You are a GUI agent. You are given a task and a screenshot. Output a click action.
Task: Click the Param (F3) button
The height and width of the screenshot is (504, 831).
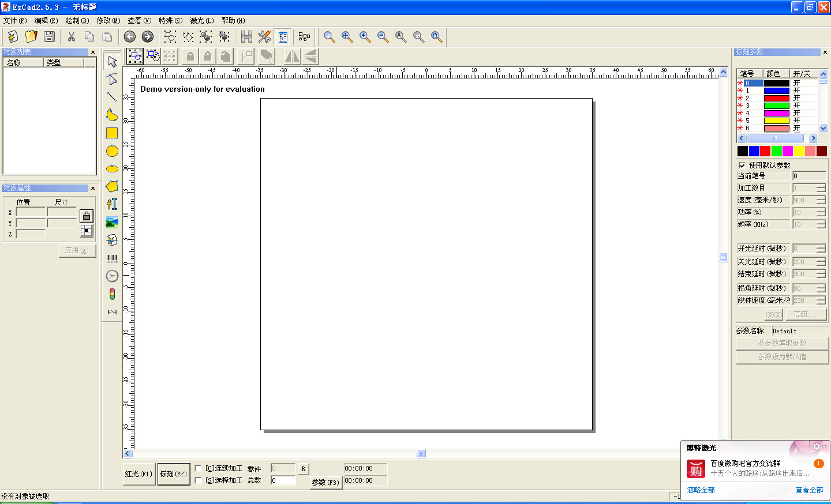(326, 482)
